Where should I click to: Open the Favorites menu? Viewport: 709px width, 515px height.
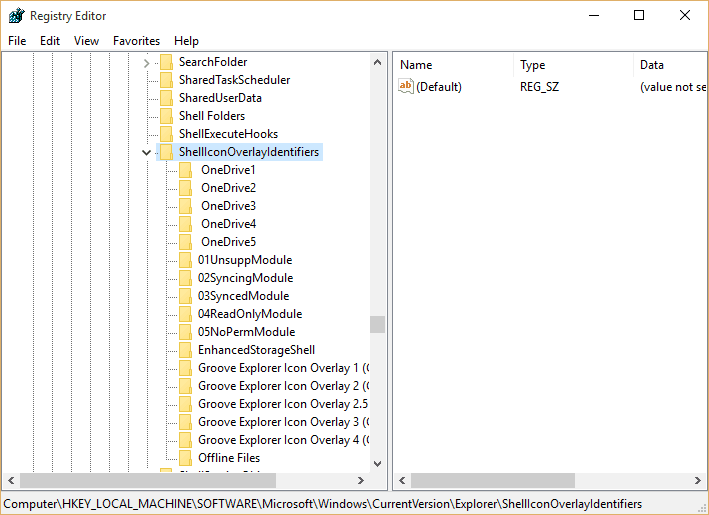(x=136, y=41)
